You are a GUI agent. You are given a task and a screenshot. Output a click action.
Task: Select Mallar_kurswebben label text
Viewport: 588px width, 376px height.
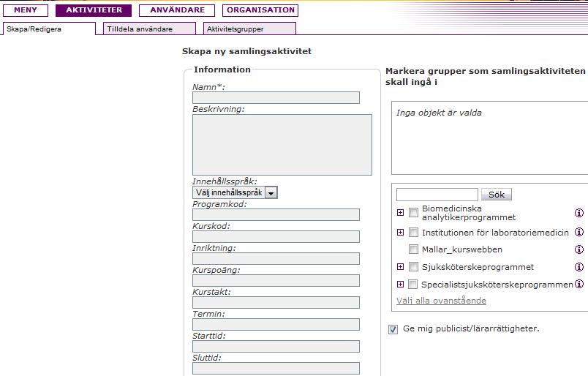point(462,249)
